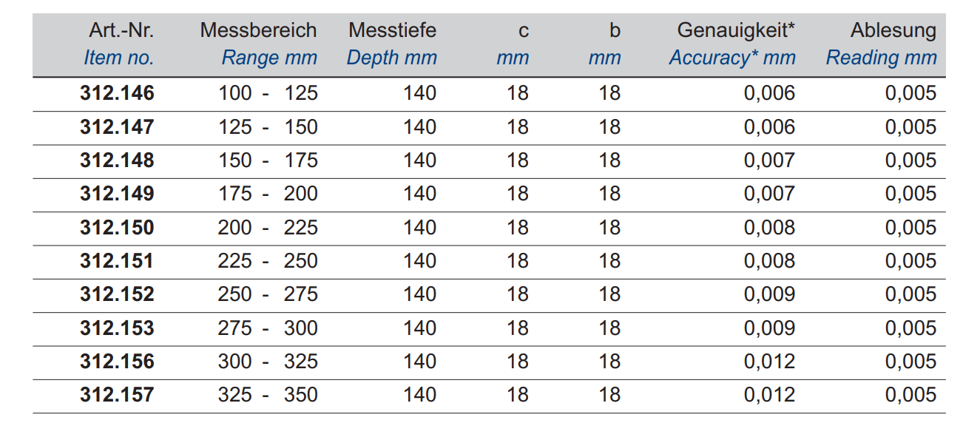
Task: Click the Messbereich column header
Action: tap(258, 31)
